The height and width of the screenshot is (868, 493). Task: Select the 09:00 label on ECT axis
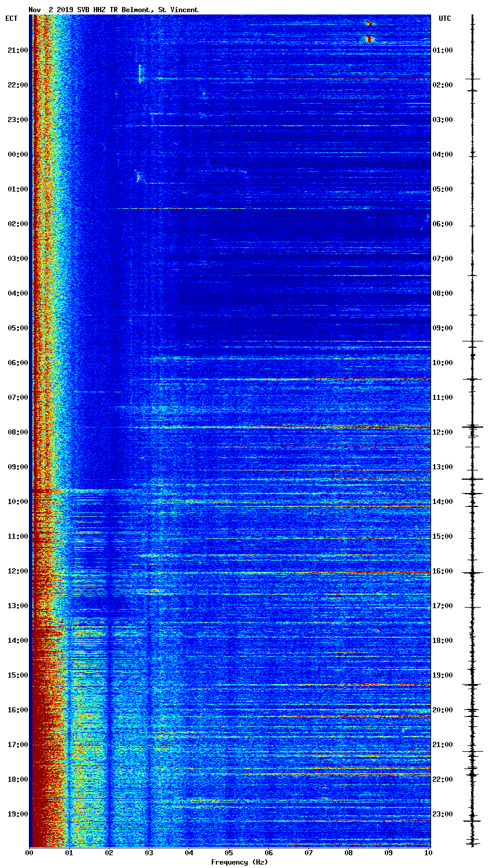pos(17,467)
